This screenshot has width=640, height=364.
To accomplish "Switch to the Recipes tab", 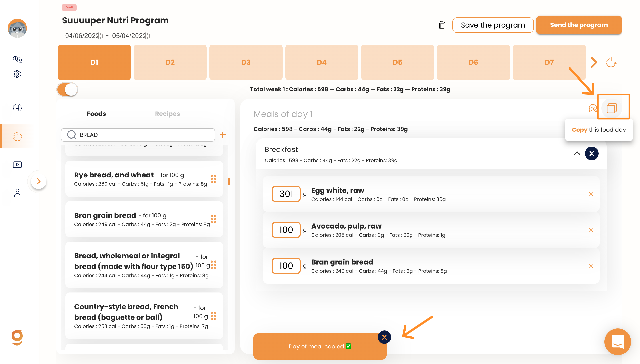I will click(167, 114).
